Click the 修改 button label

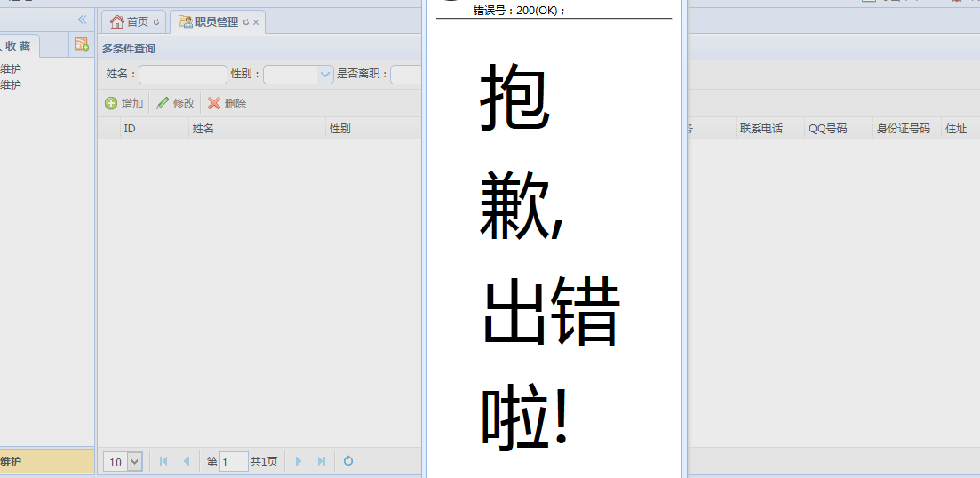click(184, 104)
